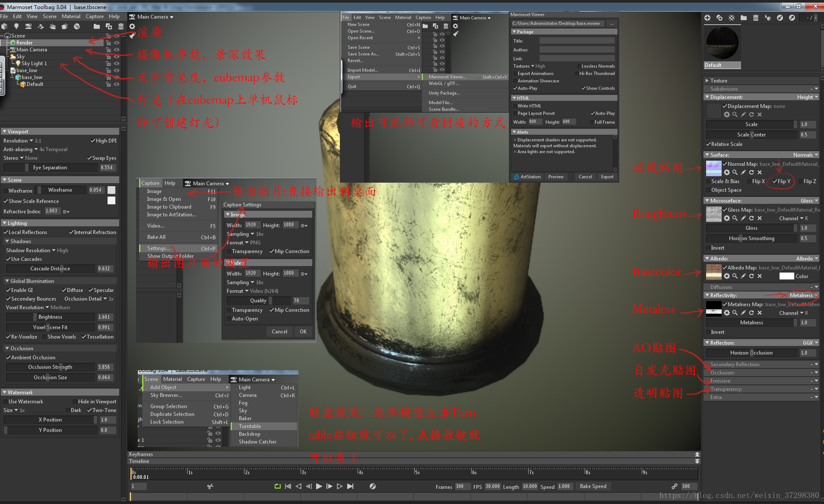This screenshot has height=504, width=824.
Task: Open the View menu in main menu bar
Action: pyautogui.click(x=32, y=16)
